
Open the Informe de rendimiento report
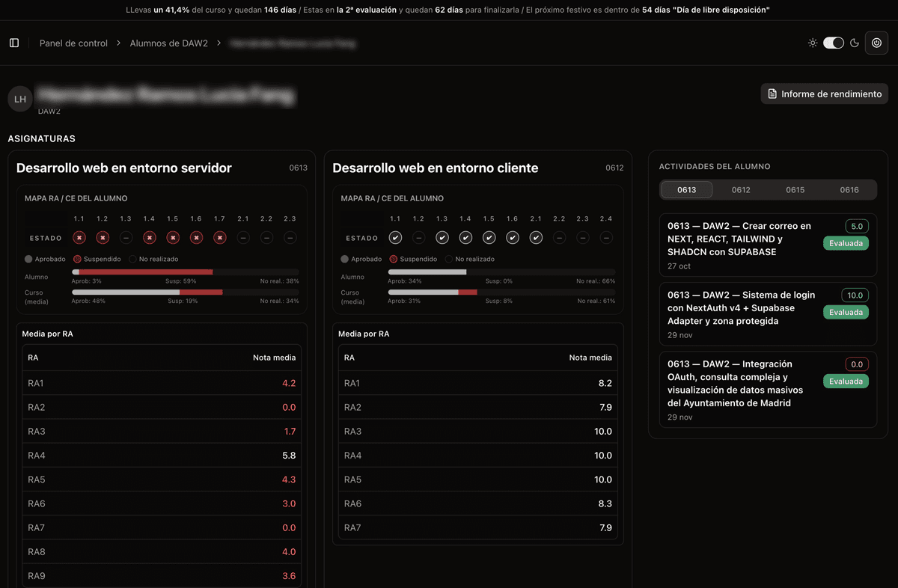[825, 94]
